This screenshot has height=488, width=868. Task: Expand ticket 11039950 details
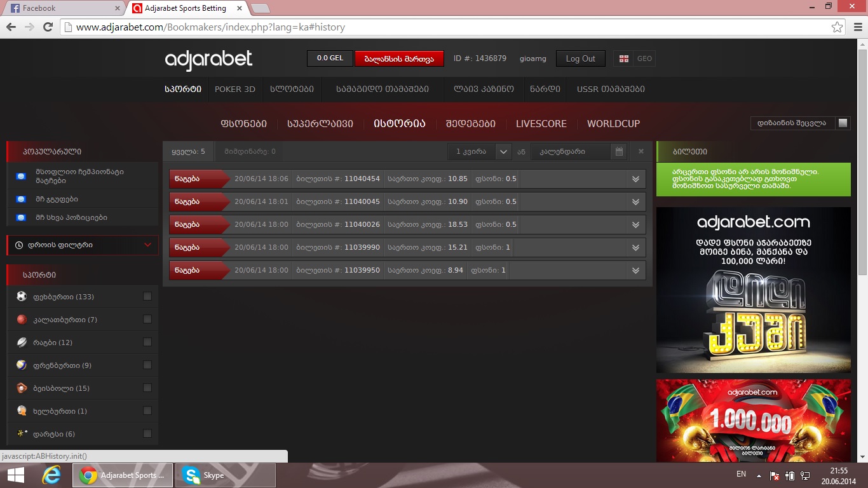[635, 271]
